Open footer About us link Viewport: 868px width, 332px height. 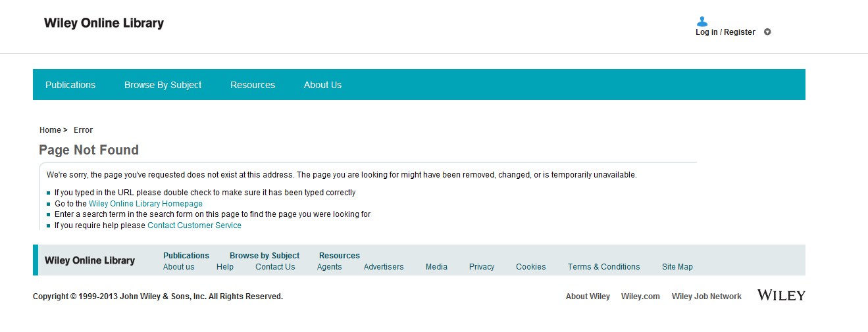pyautogui.click(x=179, y=267)
